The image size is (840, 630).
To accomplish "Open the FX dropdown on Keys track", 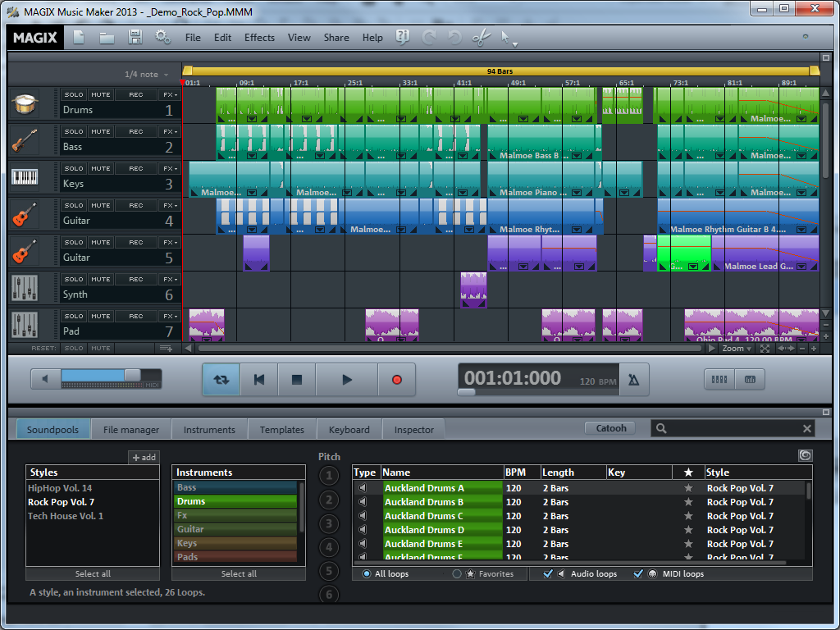I will (171, 169).
